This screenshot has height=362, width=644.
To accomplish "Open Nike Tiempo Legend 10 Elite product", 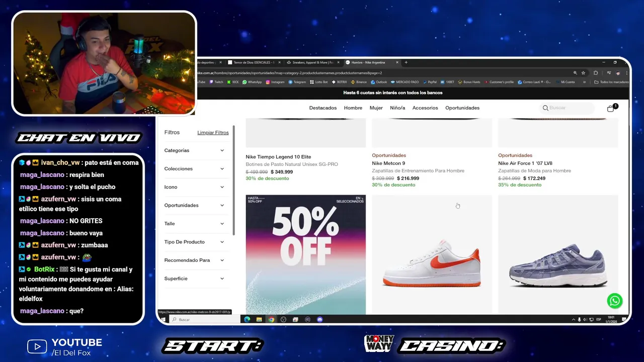I will [x=278, y=157].
